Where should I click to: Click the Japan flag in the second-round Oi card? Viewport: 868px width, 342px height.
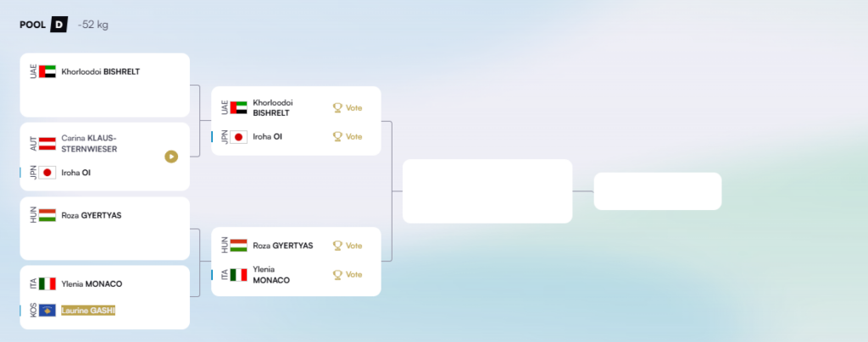pyautogui.click(x=238, y=136)
